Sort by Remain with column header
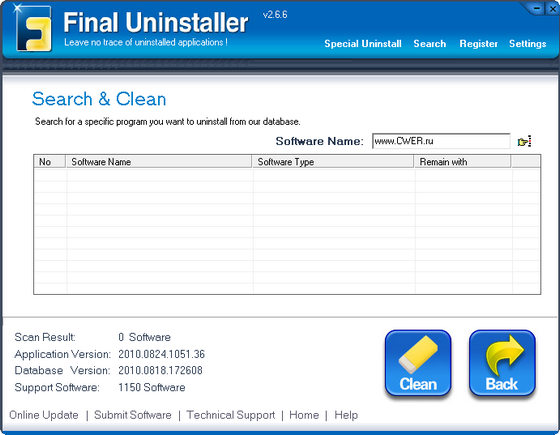Viewport: 560px width, 435px height. [462, 162]
